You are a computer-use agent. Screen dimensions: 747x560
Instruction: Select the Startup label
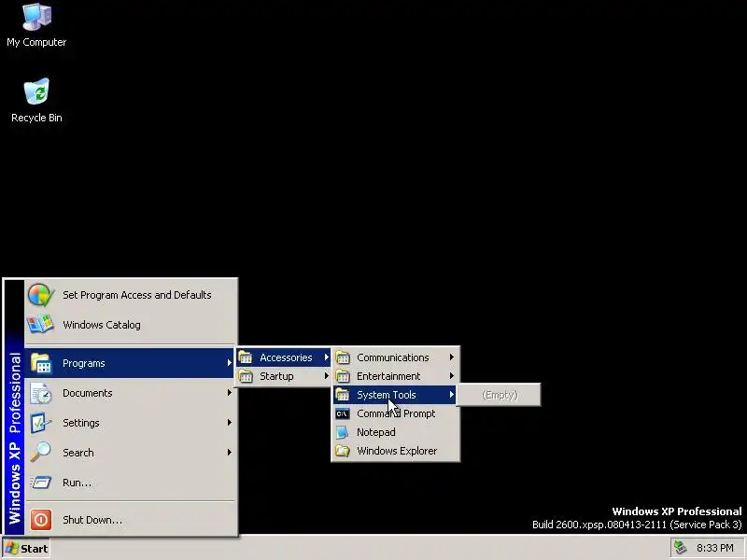point(276,376)
